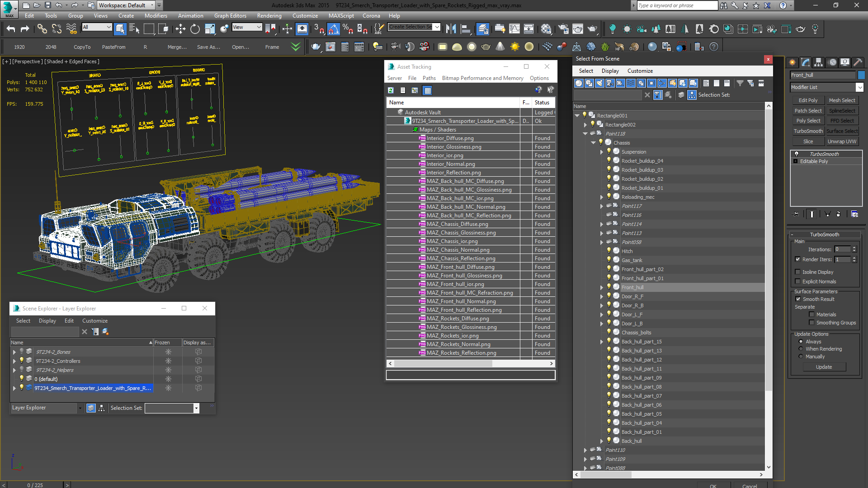Open Paths menu in Asset Tracking
Image resolution: width=868 pixels, height=488 pixels.
(429, 78)
